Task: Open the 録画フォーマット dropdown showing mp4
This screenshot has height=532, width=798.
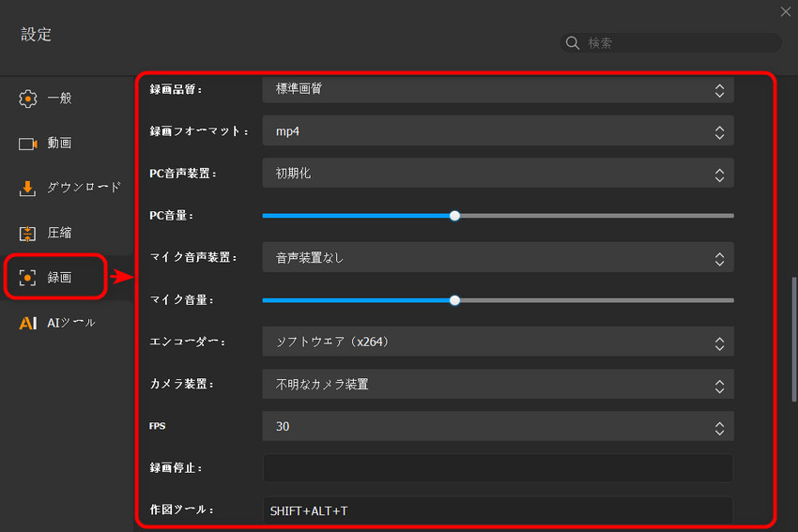Action: (x=498, y=131)
